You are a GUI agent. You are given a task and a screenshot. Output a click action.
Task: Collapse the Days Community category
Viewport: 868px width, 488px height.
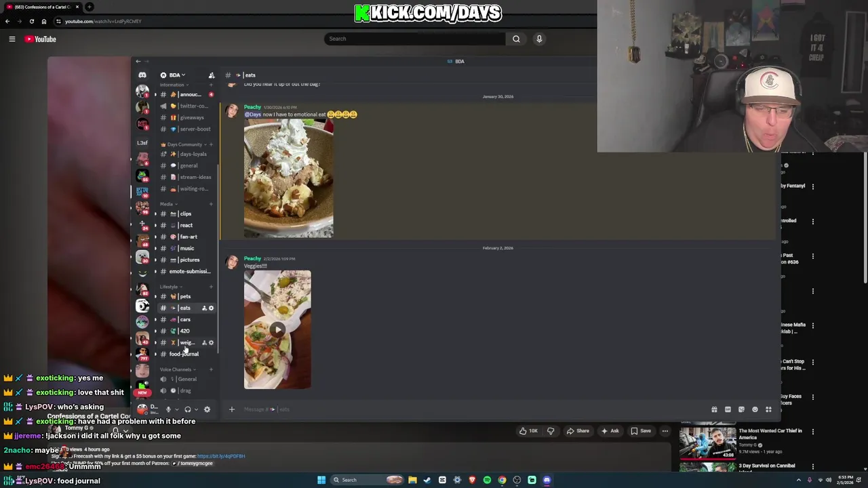tap(183, 144)
